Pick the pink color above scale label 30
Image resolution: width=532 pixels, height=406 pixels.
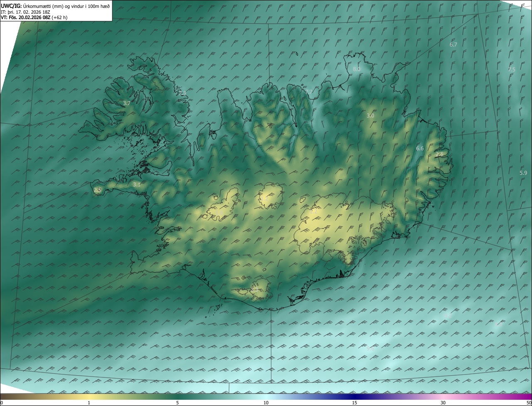click(x=443, y=396)
